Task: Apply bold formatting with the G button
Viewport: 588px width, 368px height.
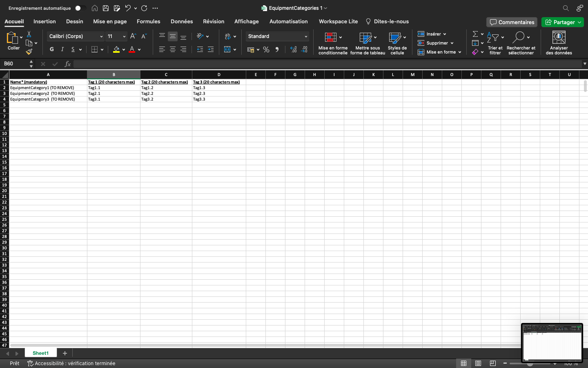Action: [x=51, y=49]
